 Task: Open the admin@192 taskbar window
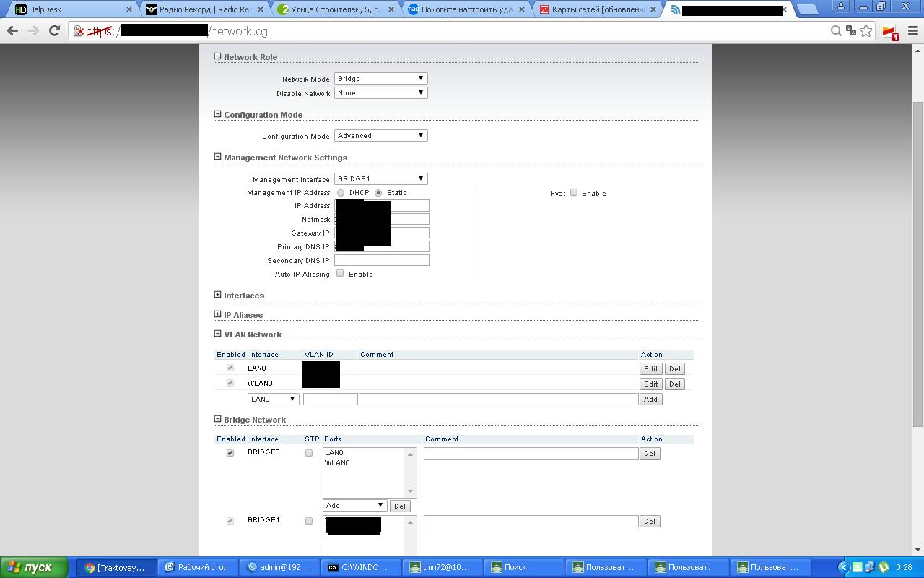[x=279, y=567]
